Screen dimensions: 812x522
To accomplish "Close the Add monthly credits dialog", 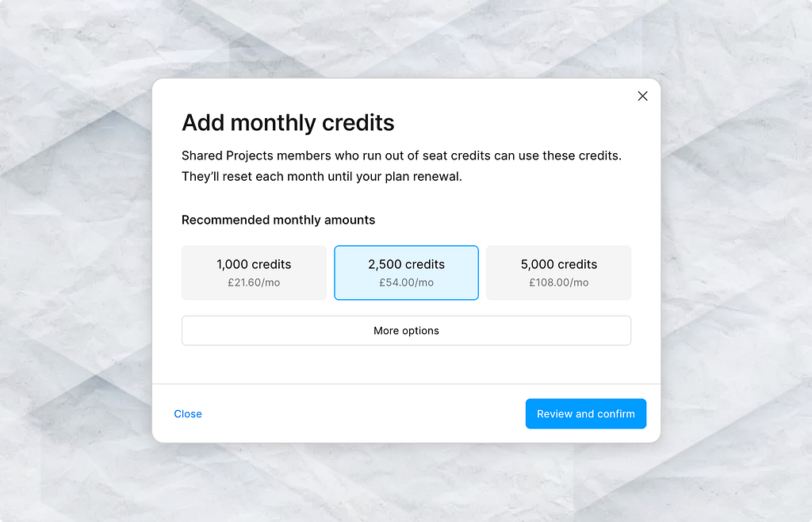I will coord(642,95).
